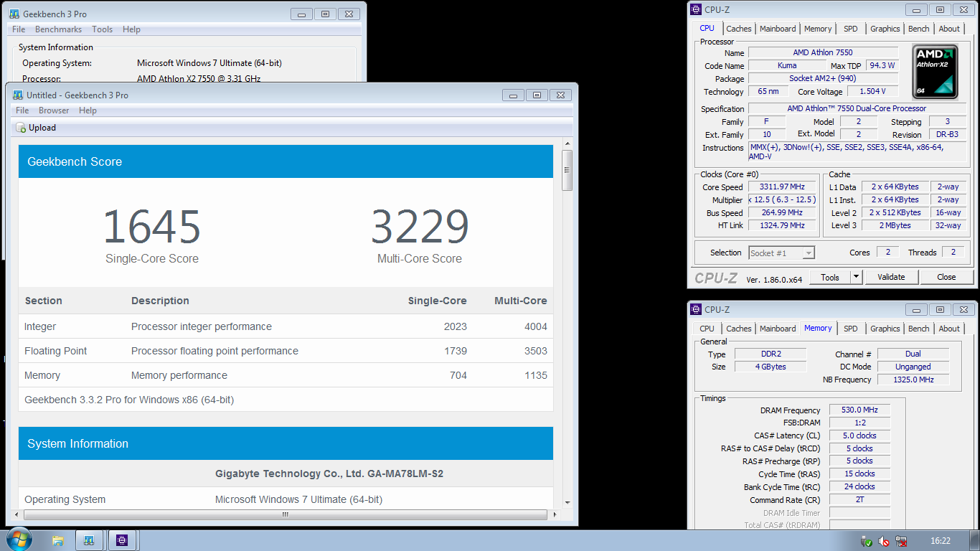
Task: Open the File menu in Untitled Geekbench window
Action: pyautogui.click(x=22, y=110)
